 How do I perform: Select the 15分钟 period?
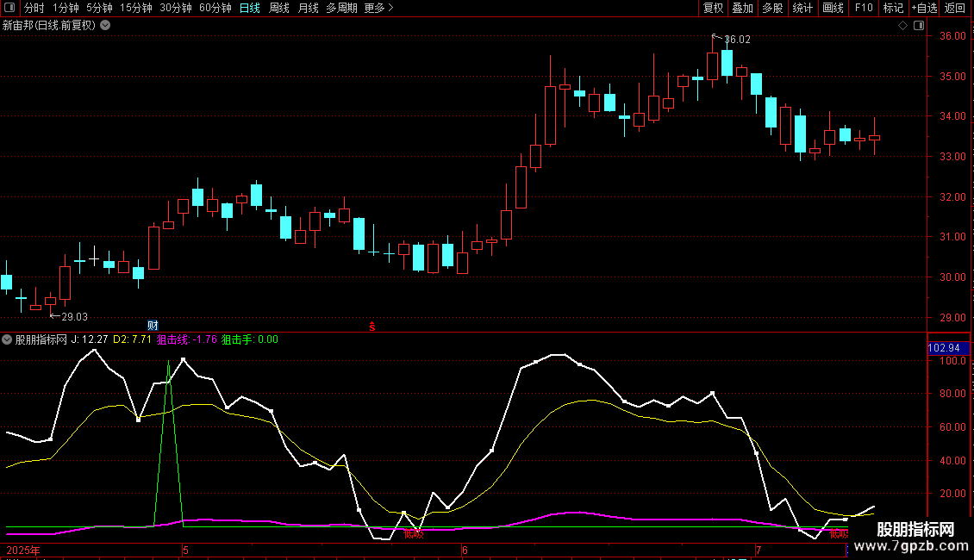tap(136, 8)
